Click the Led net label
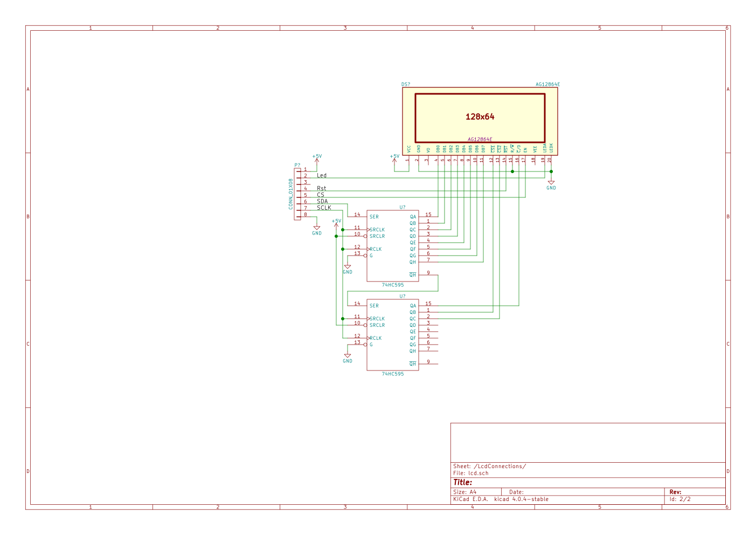Screen dimensions: 756x535 point(321,175)
